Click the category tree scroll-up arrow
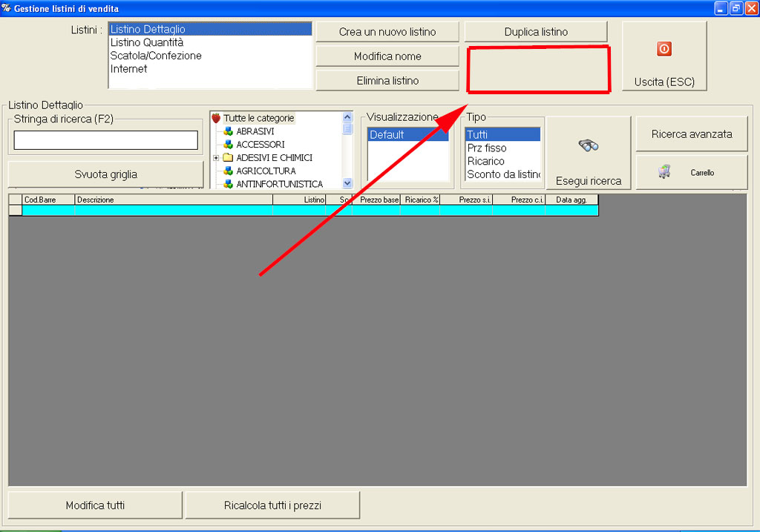The width and height of the screenshot is (760, 532). click(x=347, y=117)
